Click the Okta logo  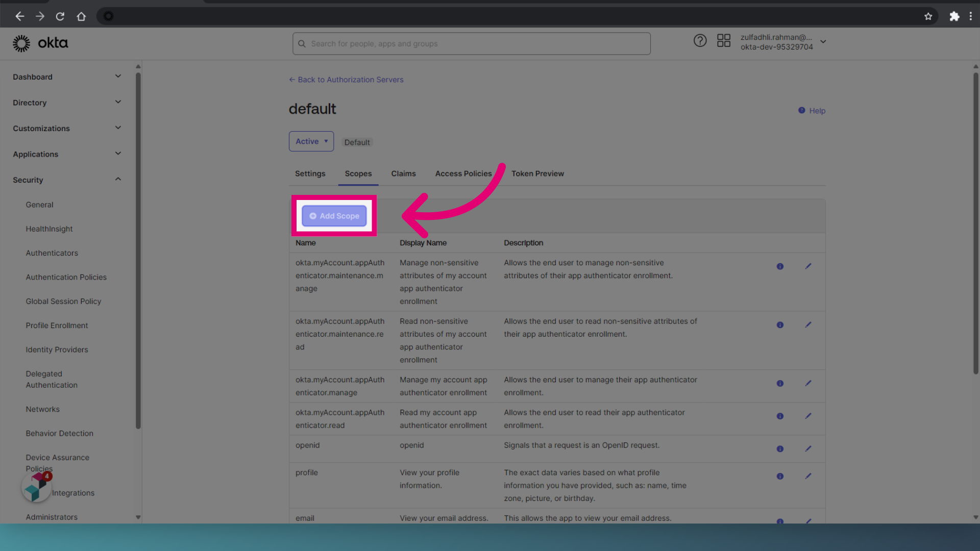click(40, 43)
